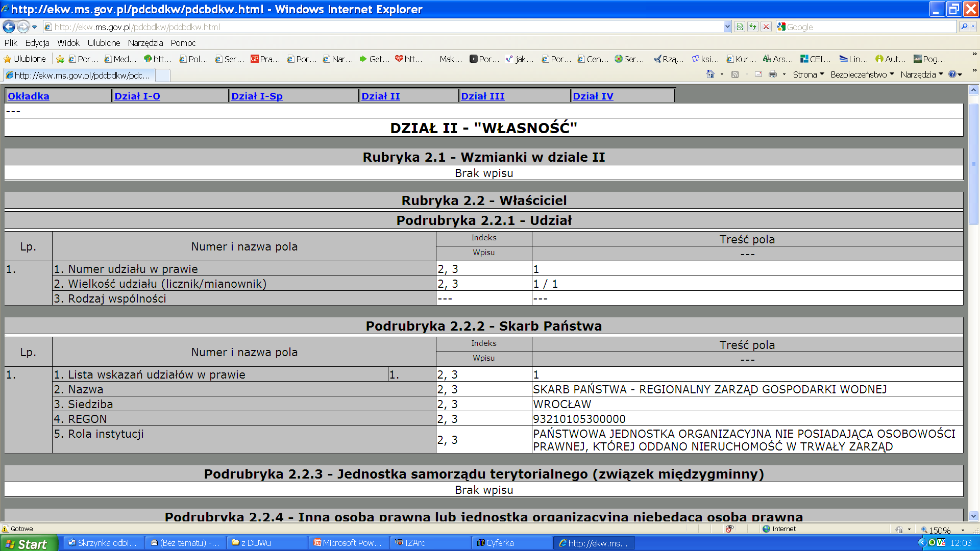Open the Rzą... favorites bookmark

pyautogui.click(x=669, y=59)
